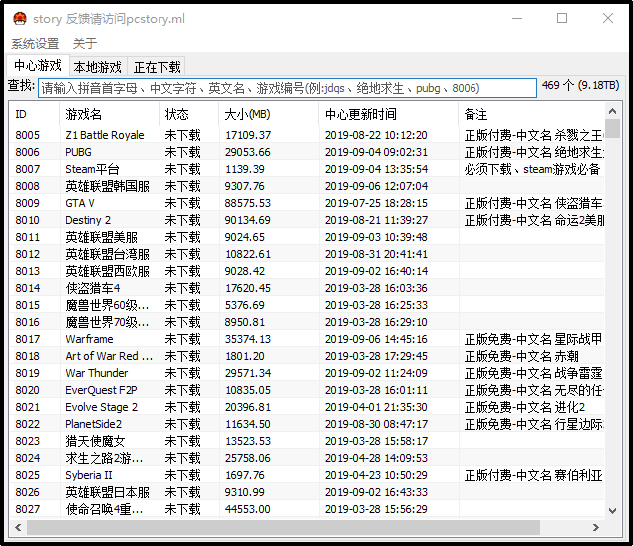The height and width of the screenshot is (546, 633).
Task: Click size value 1139.39
Action: pyautogui.click(x=244, y=169)
